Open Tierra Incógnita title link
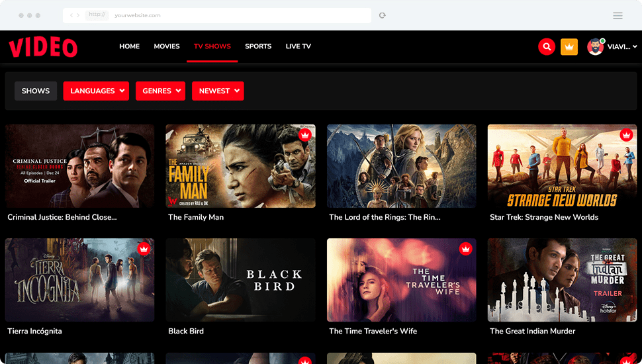 click(35, 332)
